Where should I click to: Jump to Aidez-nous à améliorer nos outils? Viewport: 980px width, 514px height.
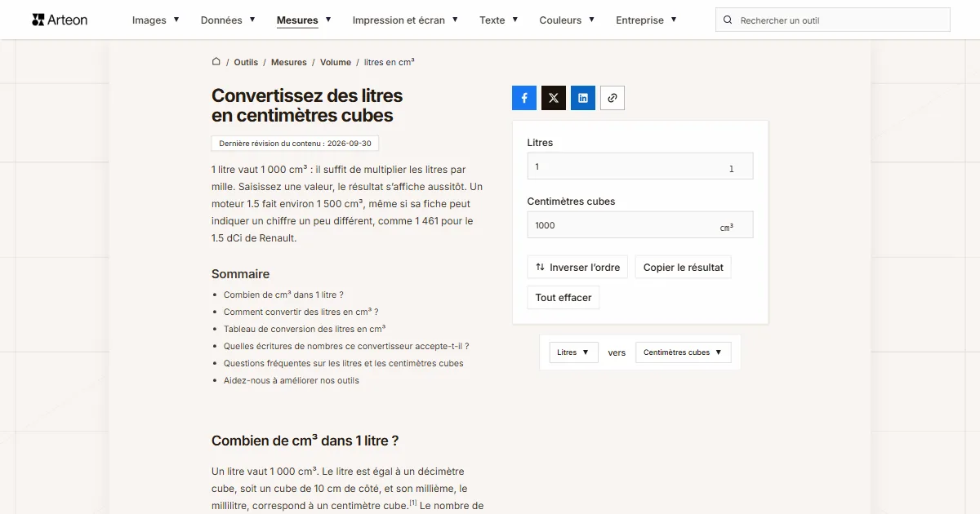click(292, 380)
